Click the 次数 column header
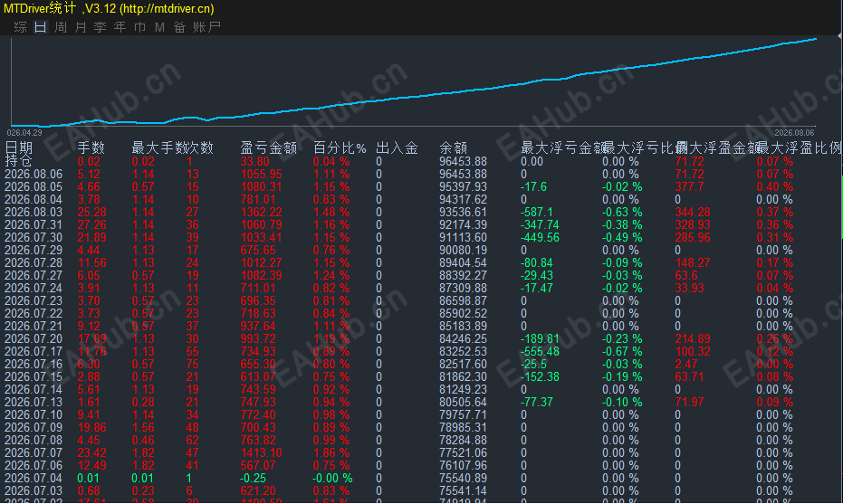The image size is (843, 504). tap(200, 147)
